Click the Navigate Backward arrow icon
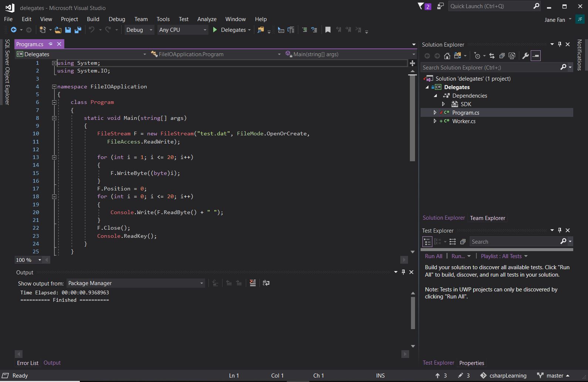This screenshot has height=382, width=588. coord(14,30)
